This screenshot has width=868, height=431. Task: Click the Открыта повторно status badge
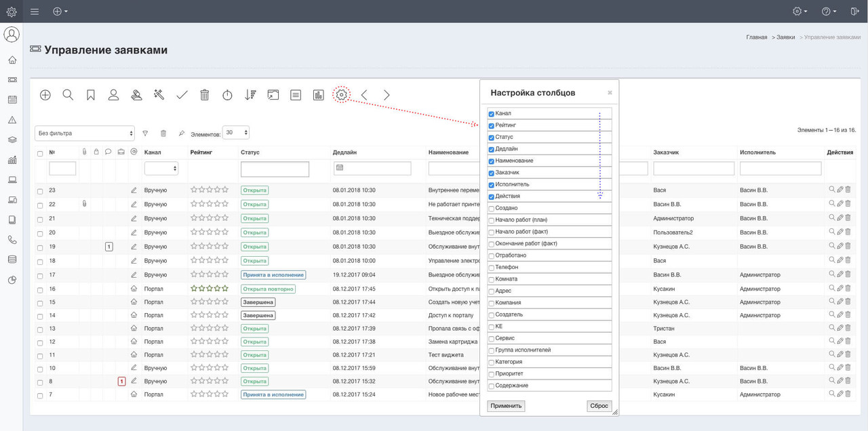point(269,289)
